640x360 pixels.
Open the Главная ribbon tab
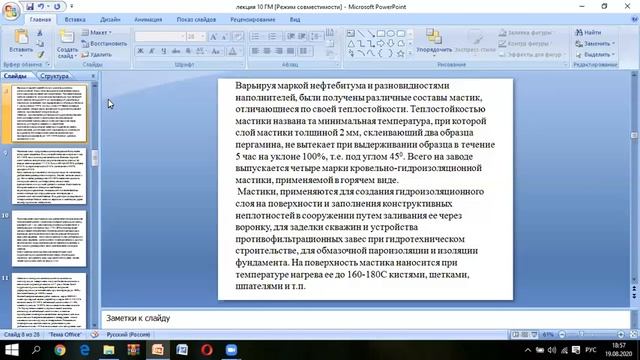click(x=40, y=20)
